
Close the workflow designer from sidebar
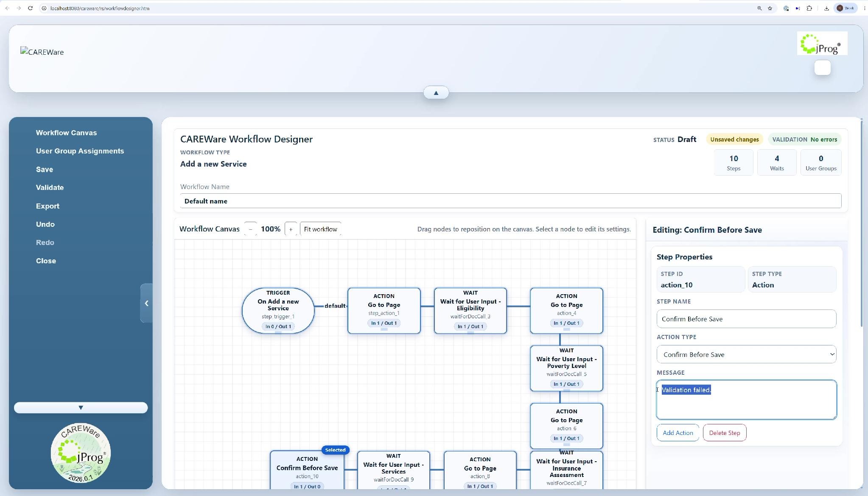coord(46,261)
